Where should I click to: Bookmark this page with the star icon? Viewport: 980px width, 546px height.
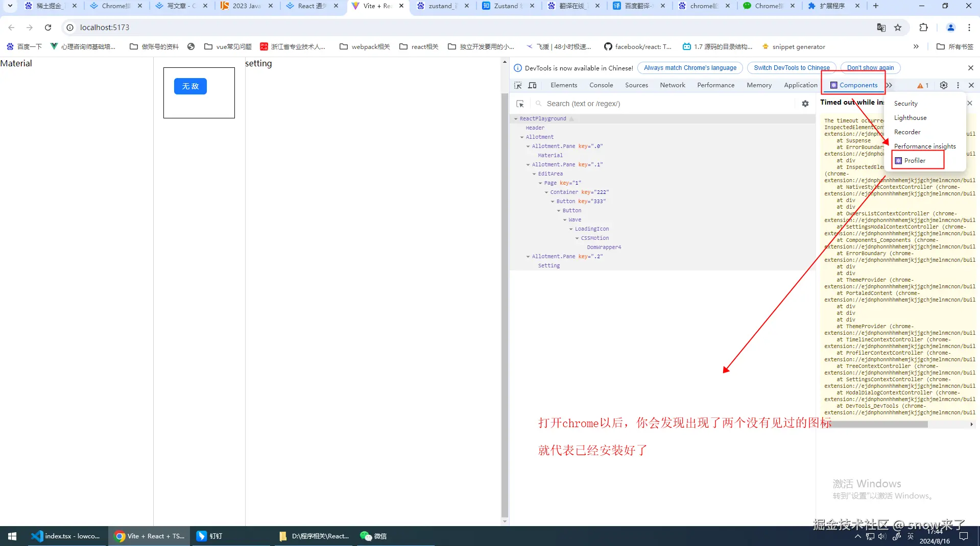898,28
